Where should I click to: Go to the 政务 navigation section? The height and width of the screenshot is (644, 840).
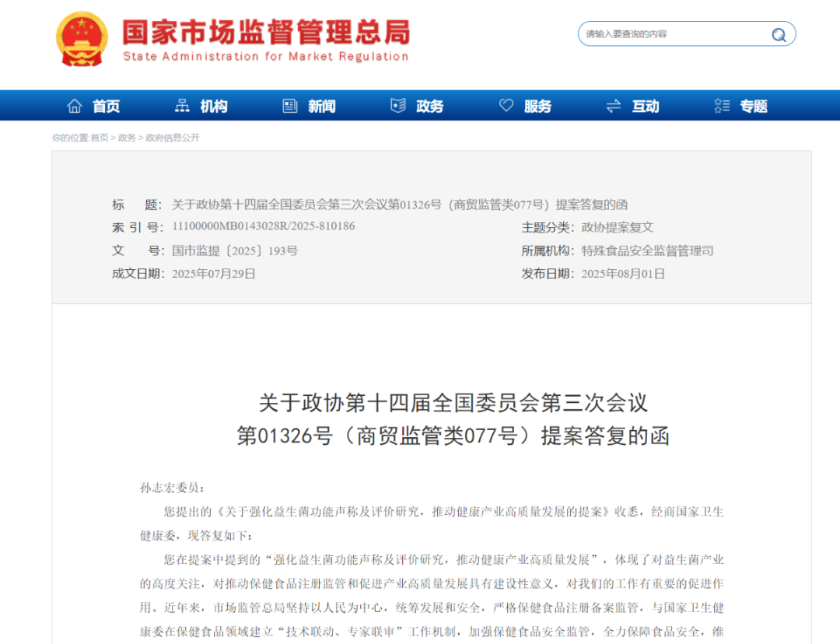pos(429,107)
